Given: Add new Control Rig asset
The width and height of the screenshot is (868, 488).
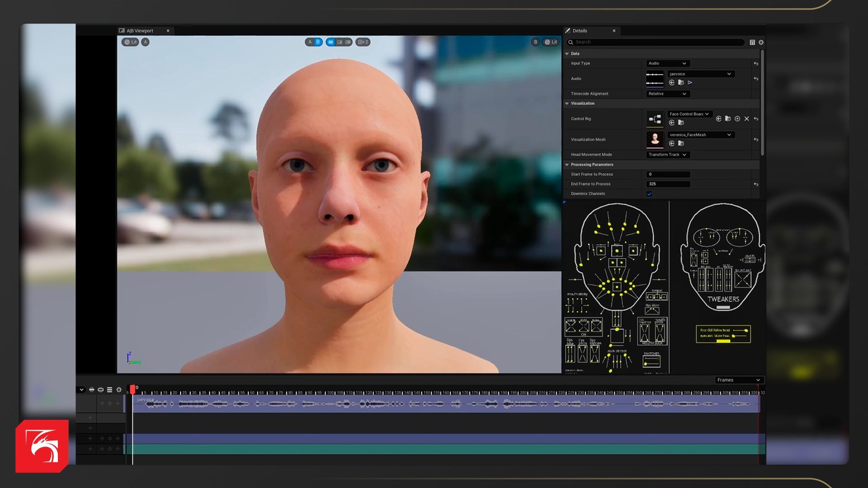Looking at the screenshot, I should (737, 119).
